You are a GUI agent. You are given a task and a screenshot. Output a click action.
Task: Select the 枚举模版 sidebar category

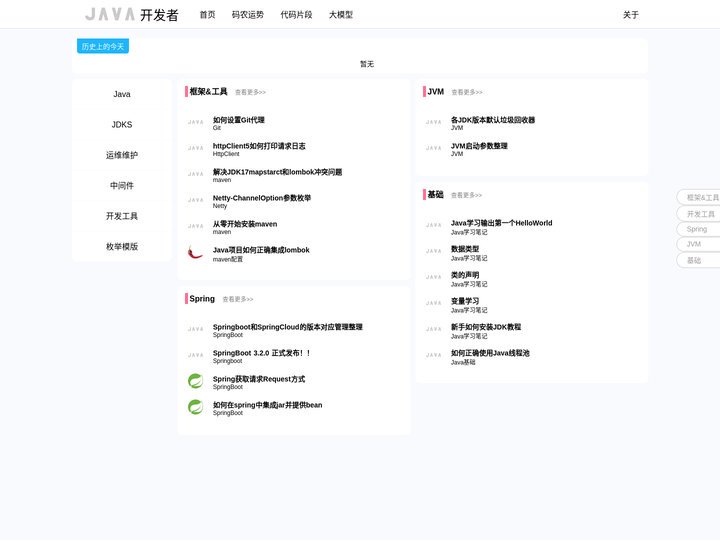(x=122, y=247)
